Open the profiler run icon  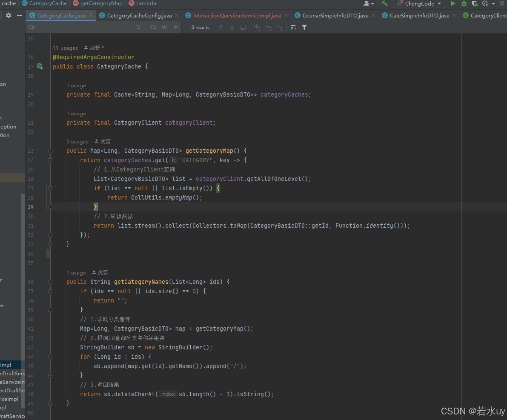(485, 3)
